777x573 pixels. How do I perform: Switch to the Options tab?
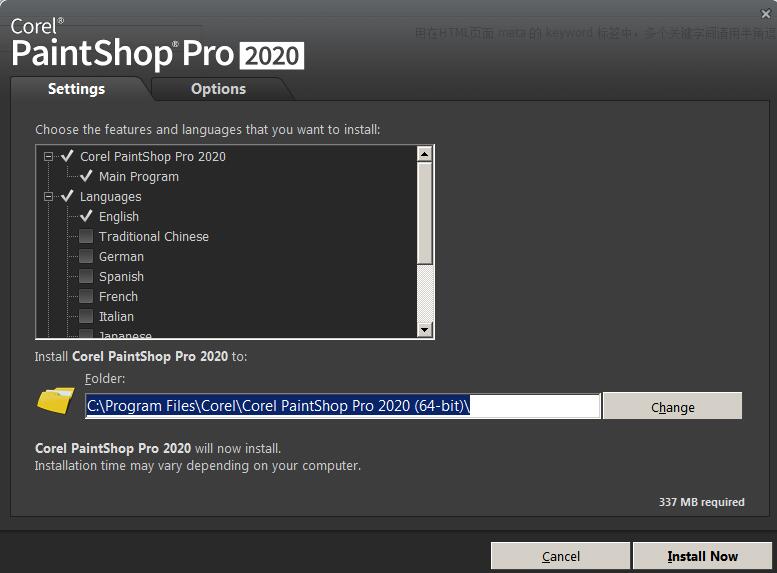pos(219,89)
